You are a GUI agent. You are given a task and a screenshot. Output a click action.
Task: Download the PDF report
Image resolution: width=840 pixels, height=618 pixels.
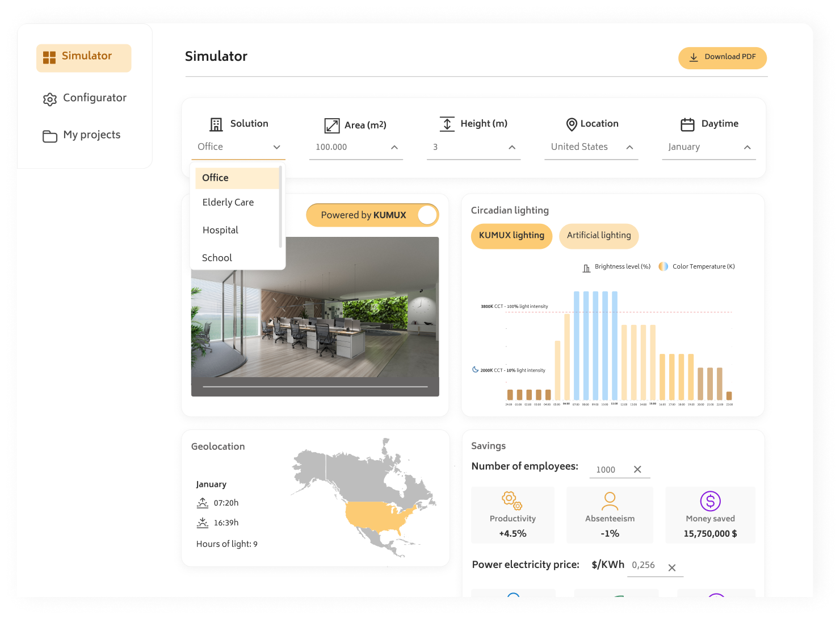pyautogui.click(x=723, y=58)
